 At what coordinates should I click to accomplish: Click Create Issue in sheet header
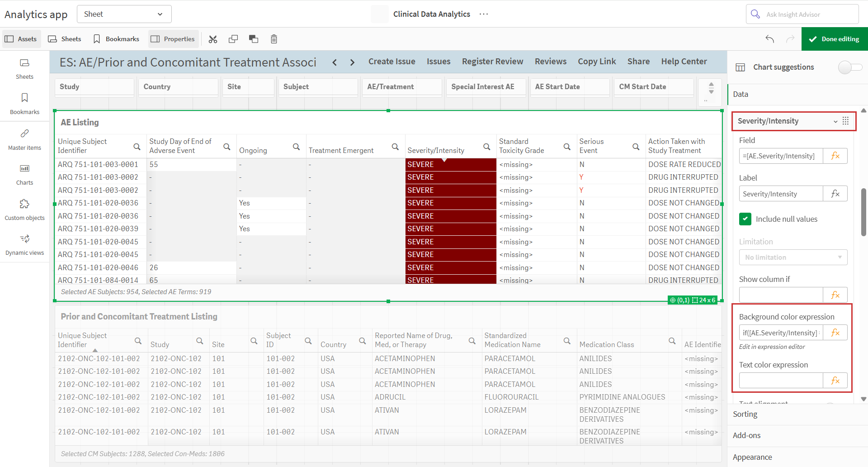[392, 62]
